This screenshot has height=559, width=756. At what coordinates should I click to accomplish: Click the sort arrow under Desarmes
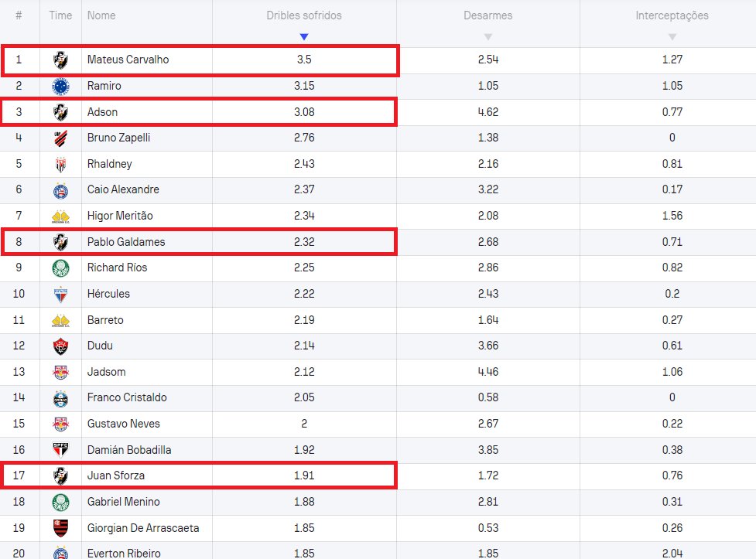487,37
